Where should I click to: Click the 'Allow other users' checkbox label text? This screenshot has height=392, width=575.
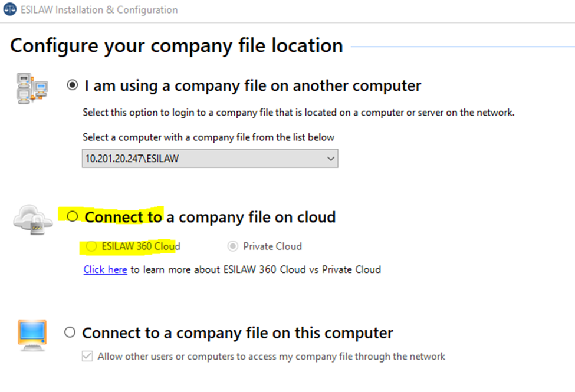point(271,357)
